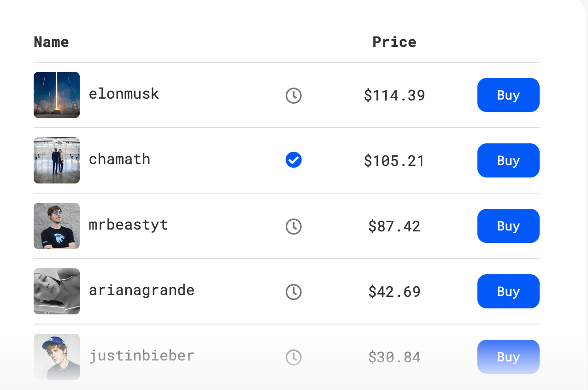Screen dimensions: 588x390
Task: Click the clock icon beside elonmusk
Action: coord(294,95)
